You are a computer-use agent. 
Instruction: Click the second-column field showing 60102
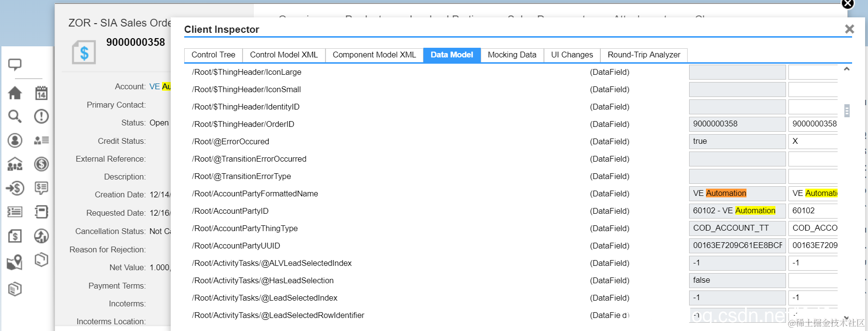[813, 211]
